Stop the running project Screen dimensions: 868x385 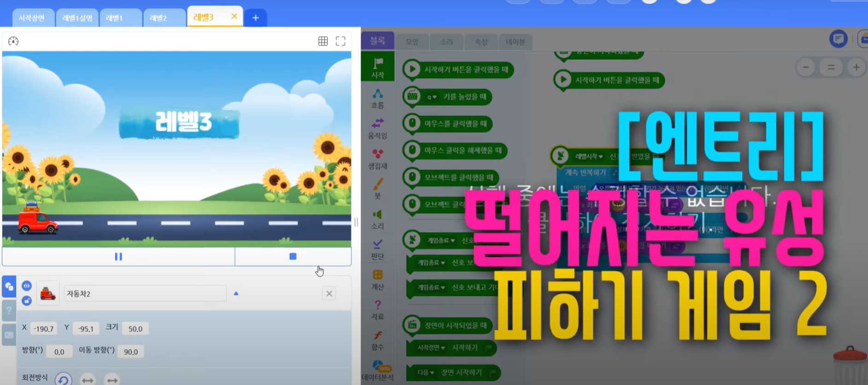click(293, 257)
